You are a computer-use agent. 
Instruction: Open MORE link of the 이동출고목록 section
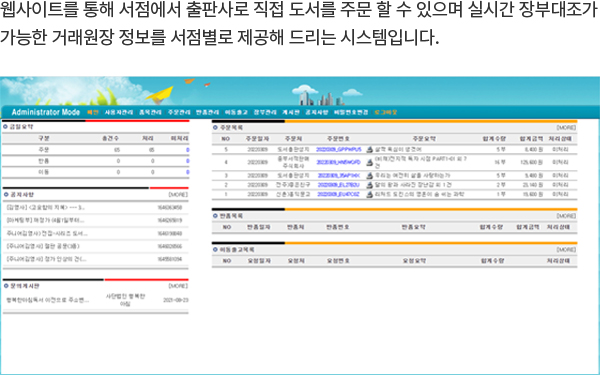[566, 249]
